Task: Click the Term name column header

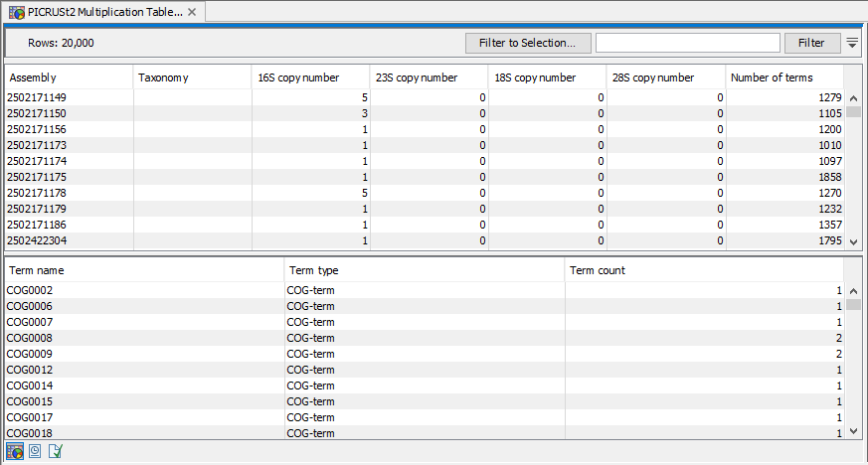Action: point(144,270)
